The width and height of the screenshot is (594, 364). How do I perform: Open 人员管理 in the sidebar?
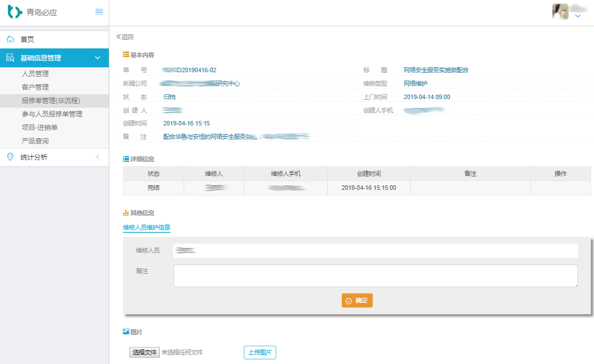(x=35, y=73)
